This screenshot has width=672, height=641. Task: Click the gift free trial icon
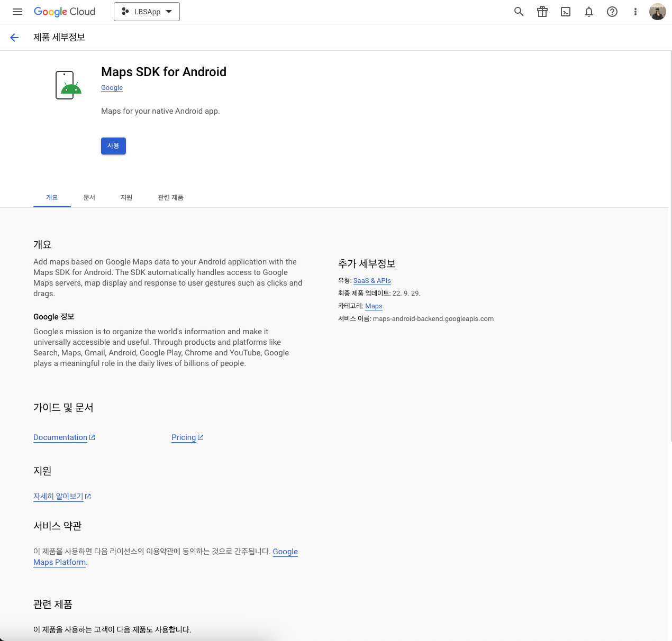[542, 12]
